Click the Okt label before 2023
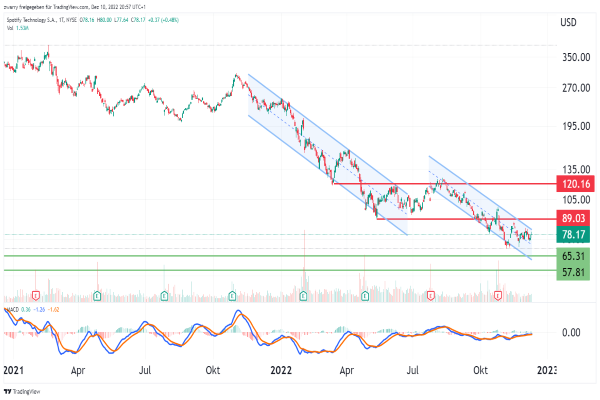 [481, 370]
